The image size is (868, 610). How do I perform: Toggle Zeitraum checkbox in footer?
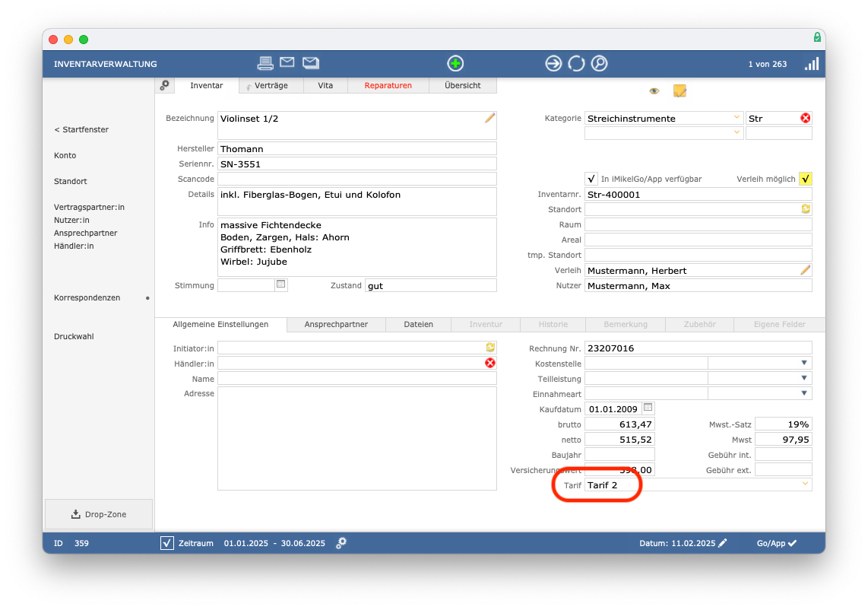[166, 543]
